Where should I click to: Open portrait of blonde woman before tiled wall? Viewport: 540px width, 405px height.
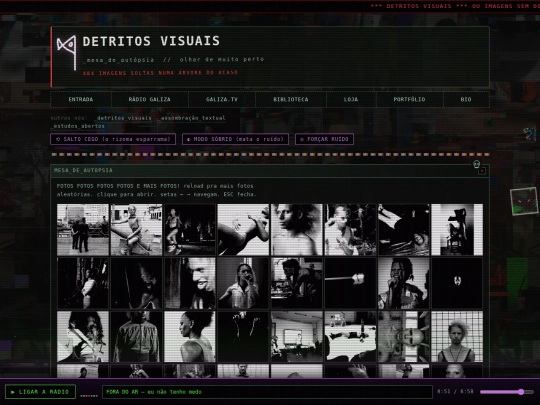click(x=457, y=337)
